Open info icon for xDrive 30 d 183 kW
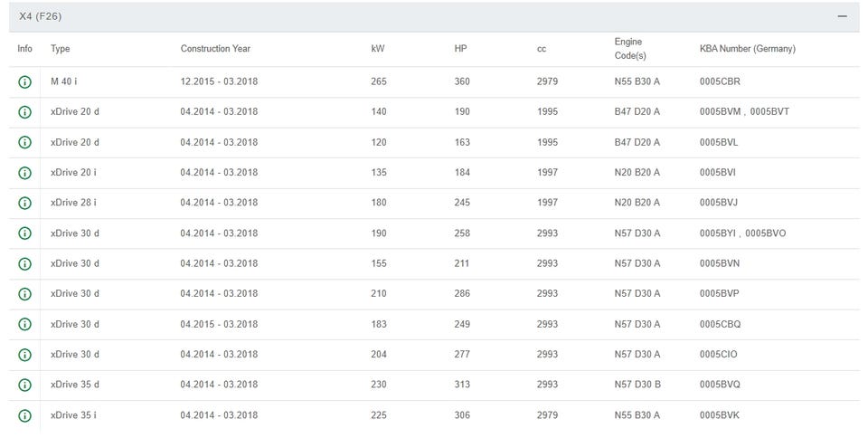 point(25,325)
